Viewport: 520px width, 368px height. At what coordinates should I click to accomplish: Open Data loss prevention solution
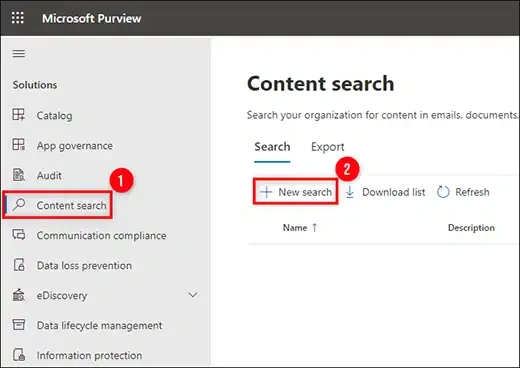point(84,265)
